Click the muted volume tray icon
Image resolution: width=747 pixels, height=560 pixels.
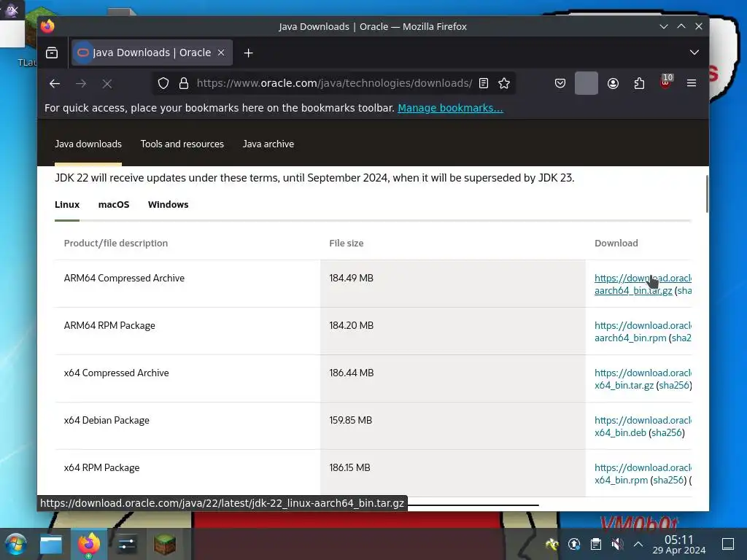click(x=617, y=544)
